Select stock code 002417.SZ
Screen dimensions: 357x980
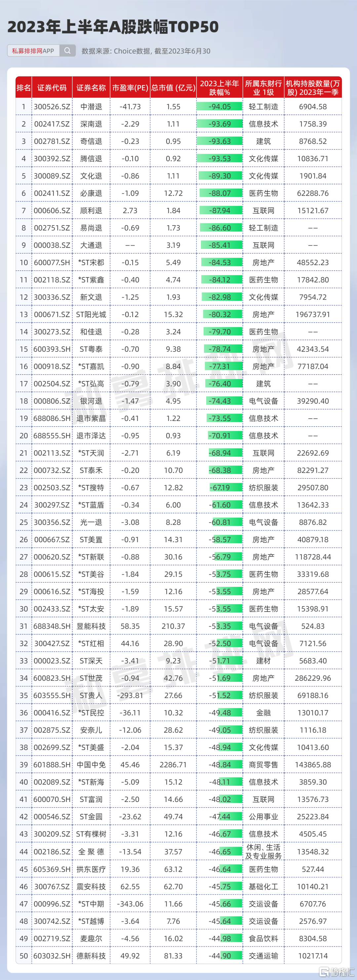click(52, 124)
